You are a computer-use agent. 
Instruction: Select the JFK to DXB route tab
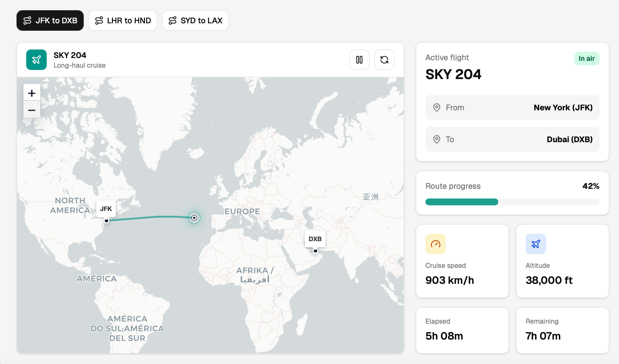tap(50, 20)
